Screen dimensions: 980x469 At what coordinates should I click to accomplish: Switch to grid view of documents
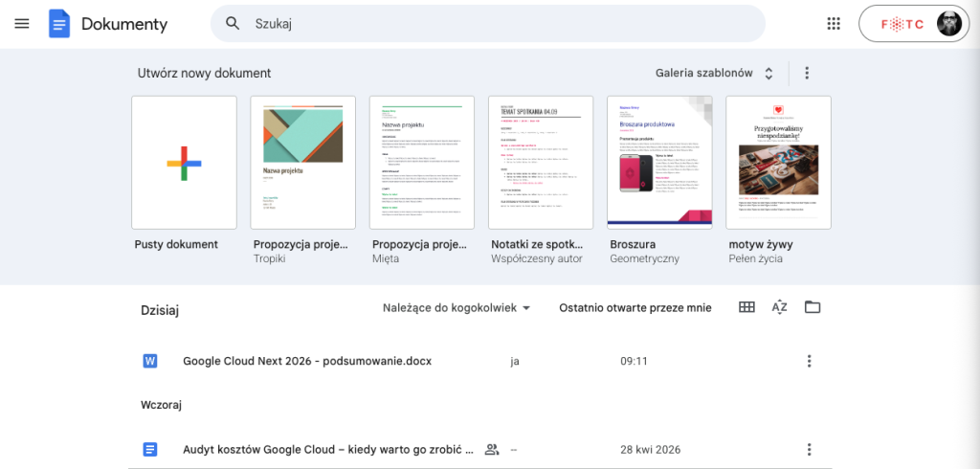(746, 307)
